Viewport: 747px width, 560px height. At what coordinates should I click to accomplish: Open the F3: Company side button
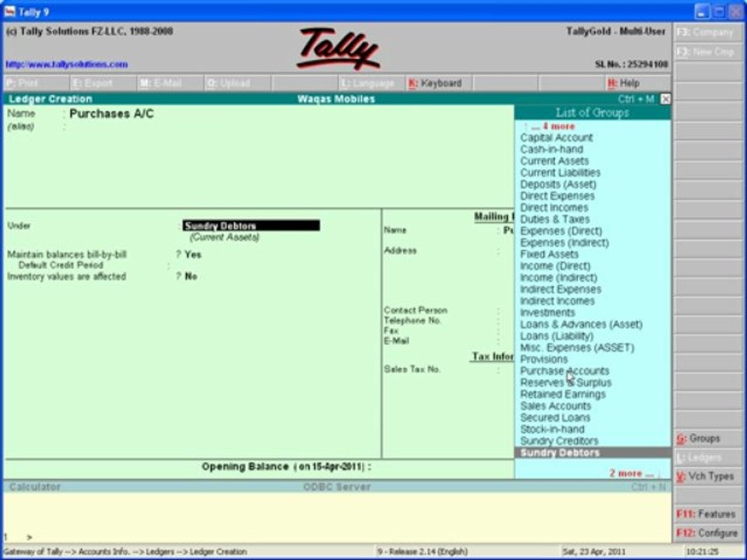click(x=708, y=33)
